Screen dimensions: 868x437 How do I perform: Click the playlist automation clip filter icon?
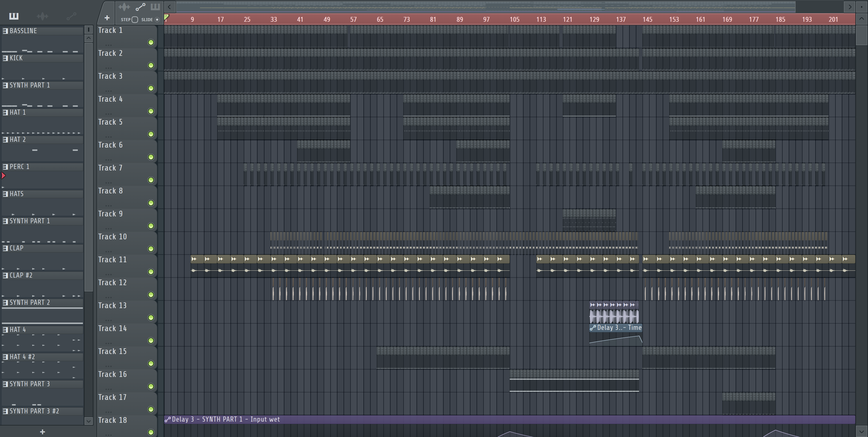(x=140, y=7)
